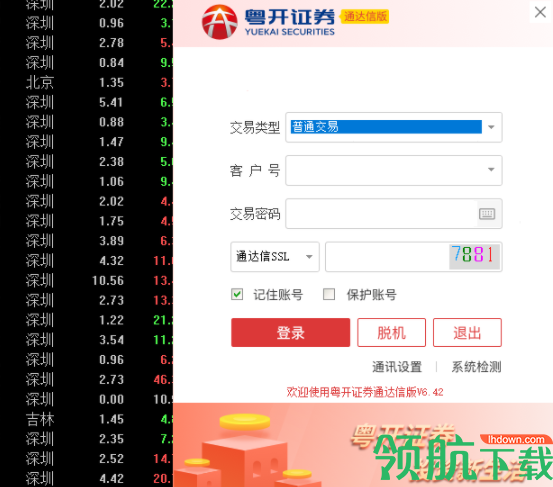Click the value 10.56 in the stock list
Screen dimensions: 553x487
[x=108, y=281]
